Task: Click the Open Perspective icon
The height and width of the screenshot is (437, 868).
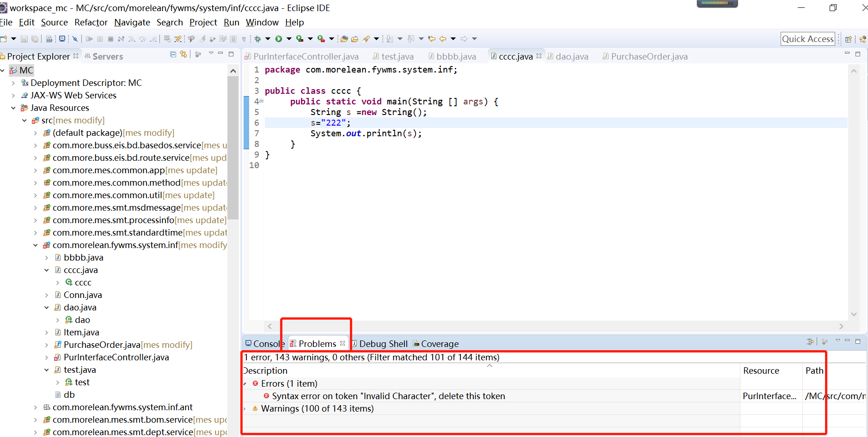Action: (848, 39)
